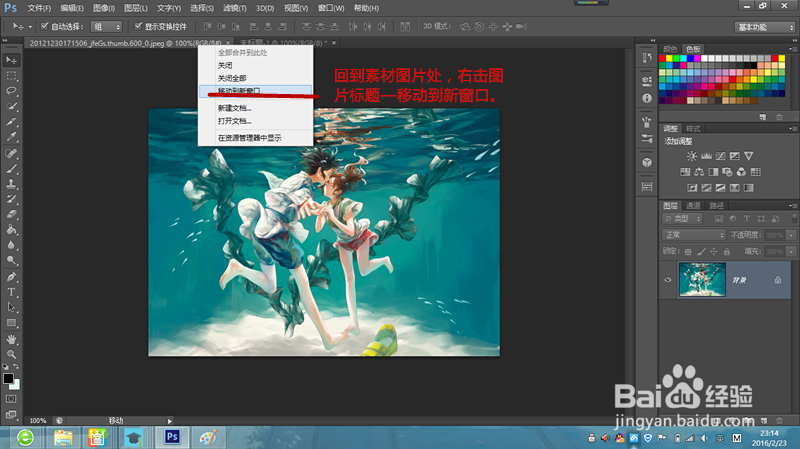
Task: Select the Eraser tool
Action: click(11, 214)
